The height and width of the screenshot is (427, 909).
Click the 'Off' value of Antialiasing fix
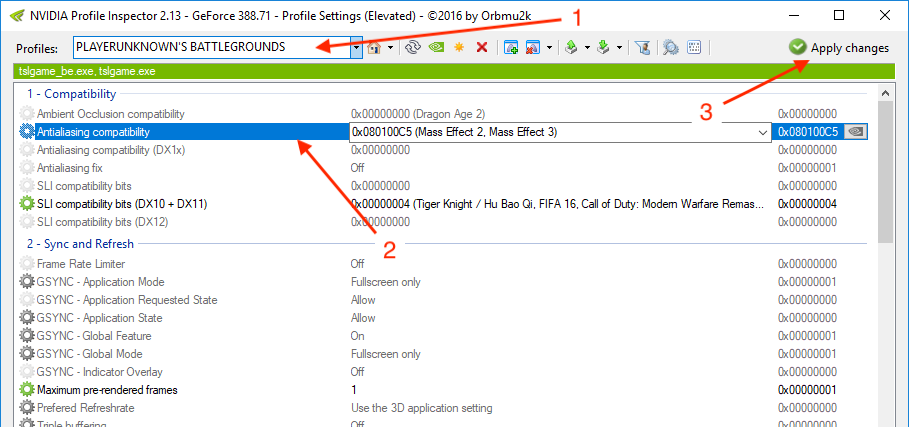point(358,168)
